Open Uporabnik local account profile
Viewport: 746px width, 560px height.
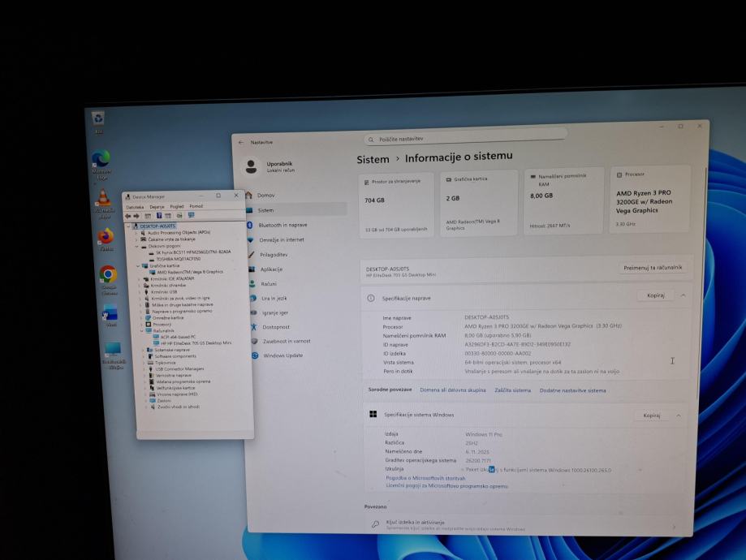click(x=271, y=166)
